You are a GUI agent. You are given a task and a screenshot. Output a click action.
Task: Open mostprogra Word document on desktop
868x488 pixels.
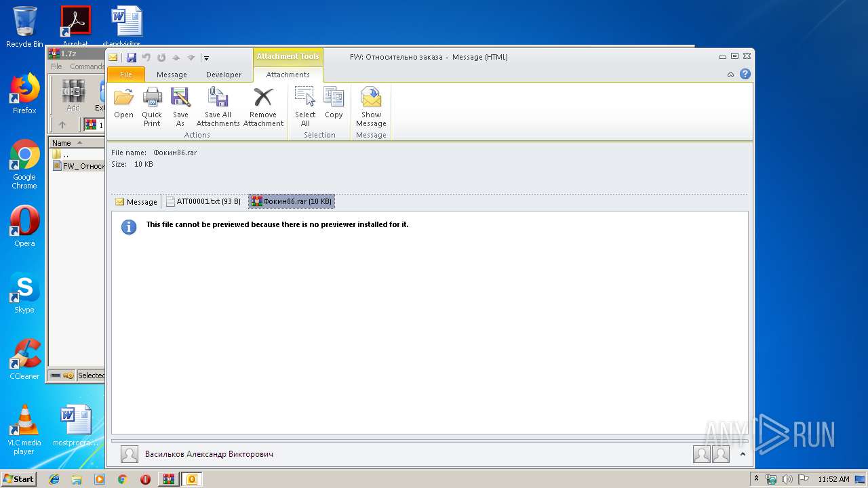tap(75, 427)
